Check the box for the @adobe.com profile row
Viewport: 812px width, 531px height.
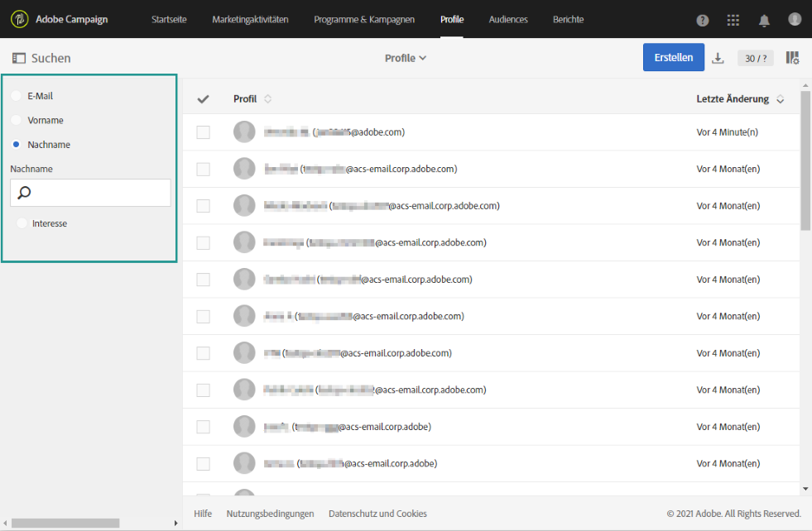203,132
